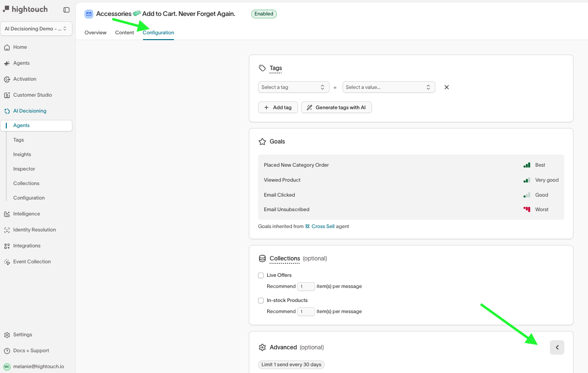
Task: Collapse the navigation sidebar
Action: coord(66,9)
